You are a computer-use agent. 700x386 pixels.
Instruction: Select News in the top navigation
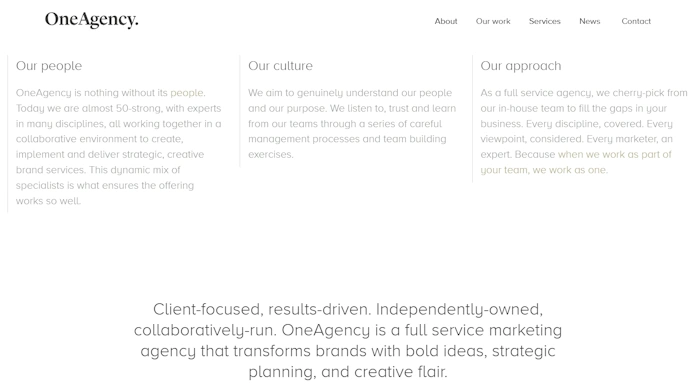[x=589, y=21]
